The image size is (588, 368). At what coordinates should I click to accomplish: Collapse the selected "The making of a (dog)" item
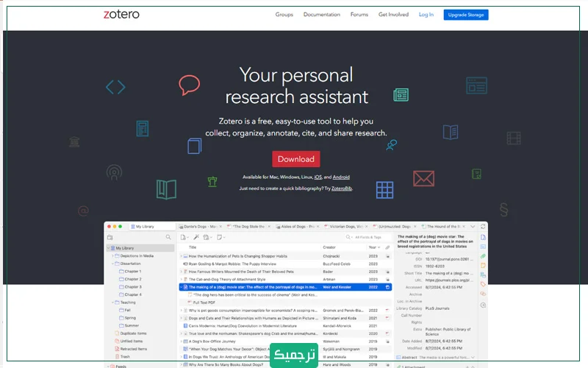tap(181, 287)
